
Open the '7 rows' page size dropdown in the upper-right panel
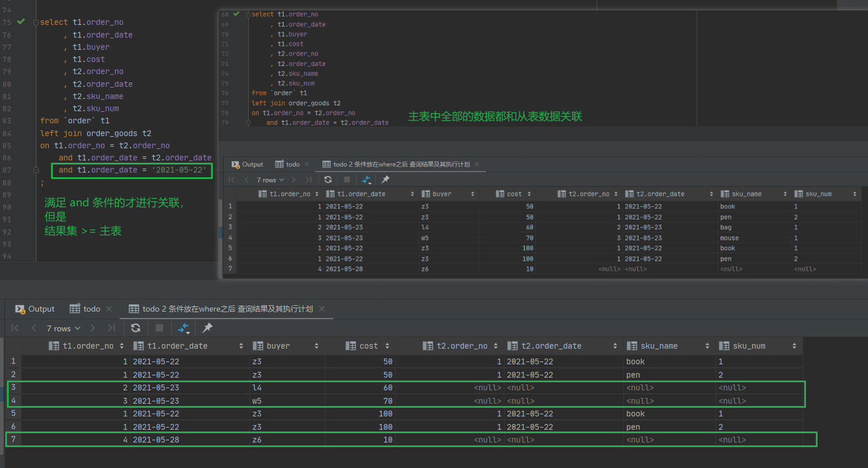click(x=270, y=180)
